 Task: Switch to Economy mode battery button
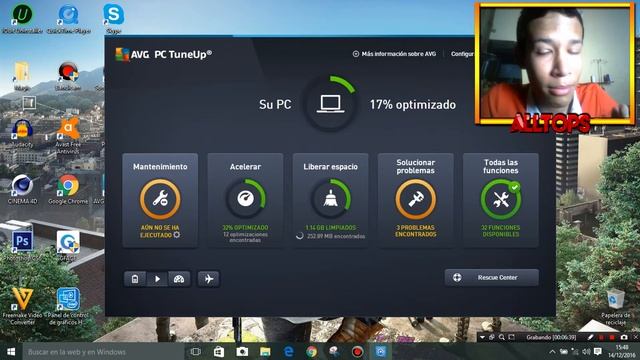point(135,279)
